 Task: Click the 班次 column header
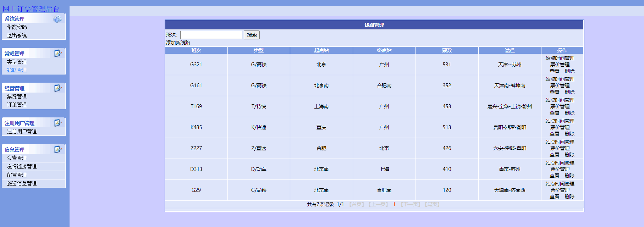coord(196,50)
